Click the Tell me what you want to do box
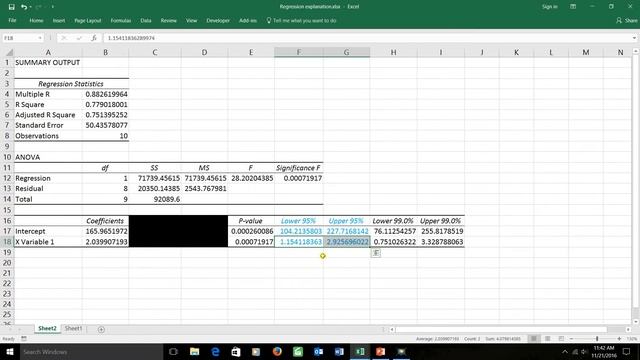 301,20
